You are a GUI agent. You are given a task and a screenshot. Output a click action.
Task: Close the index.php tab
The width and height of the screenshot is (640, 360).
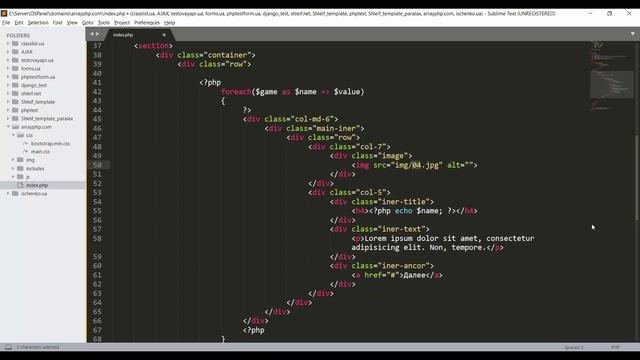click(x=164, y=35)
